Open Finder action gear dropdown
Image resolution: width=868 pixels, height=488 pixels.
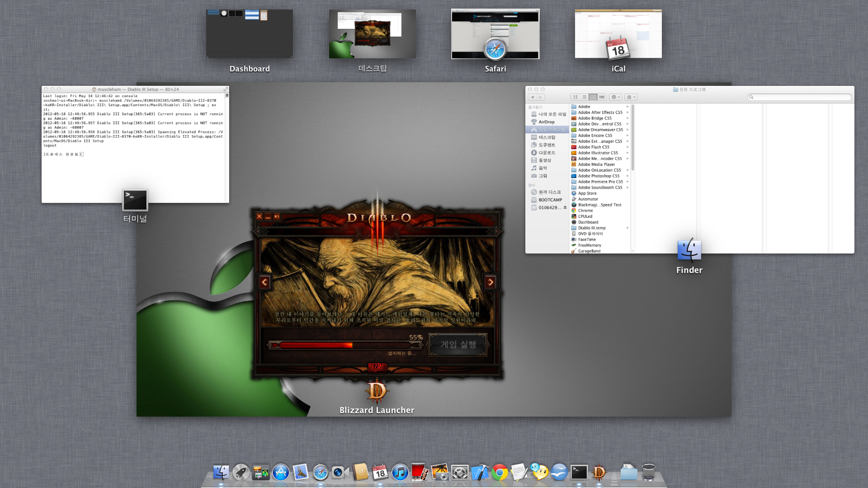[615, 97]
